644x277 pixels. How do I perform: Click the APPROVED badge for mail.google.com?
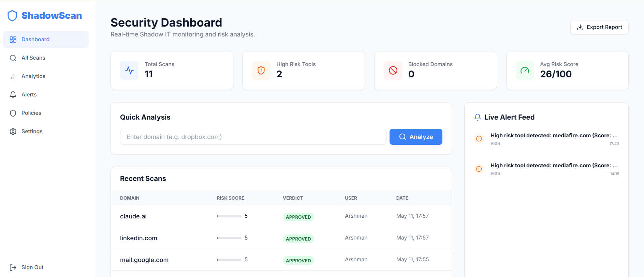pos(298,261)
